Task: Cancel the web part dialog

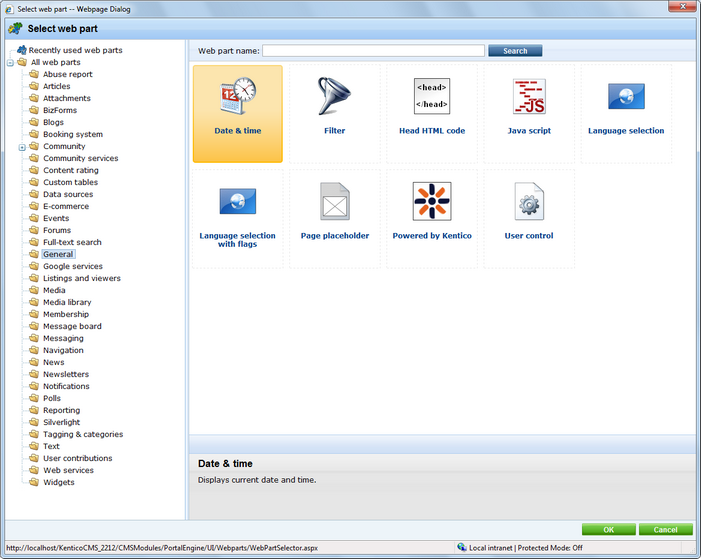Action: pos(665,529)
